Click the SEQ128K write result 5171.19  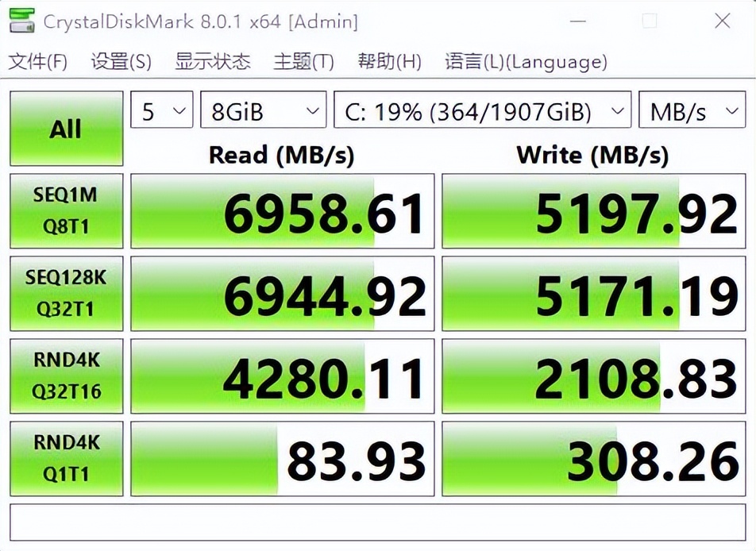point(594,294)
